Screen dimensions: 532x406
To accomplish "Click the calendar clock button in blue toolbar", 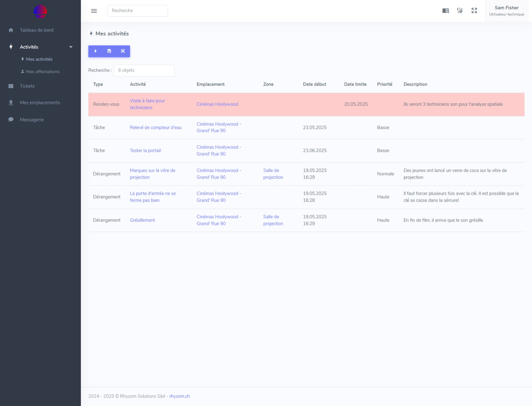I will [109, 51].
